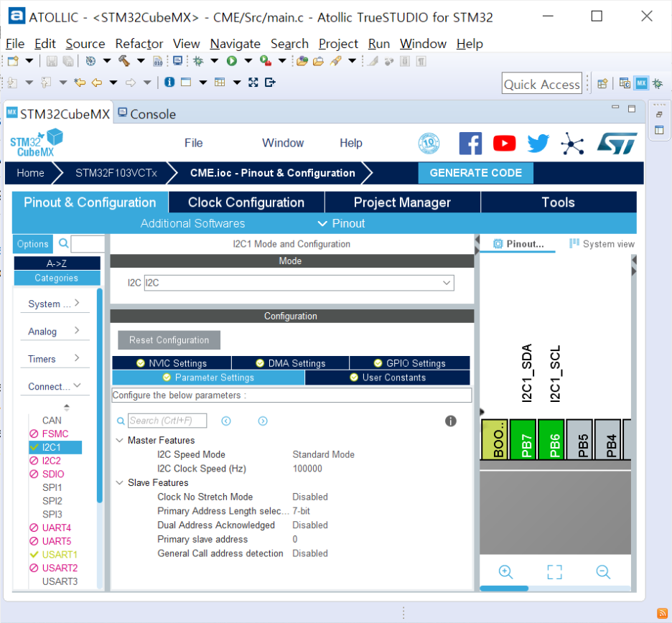Click the pinout horizontal scrollbar thumb
The width and height of the screenshot is (672, 623).
pyautogui.click(x=504, y=589)
